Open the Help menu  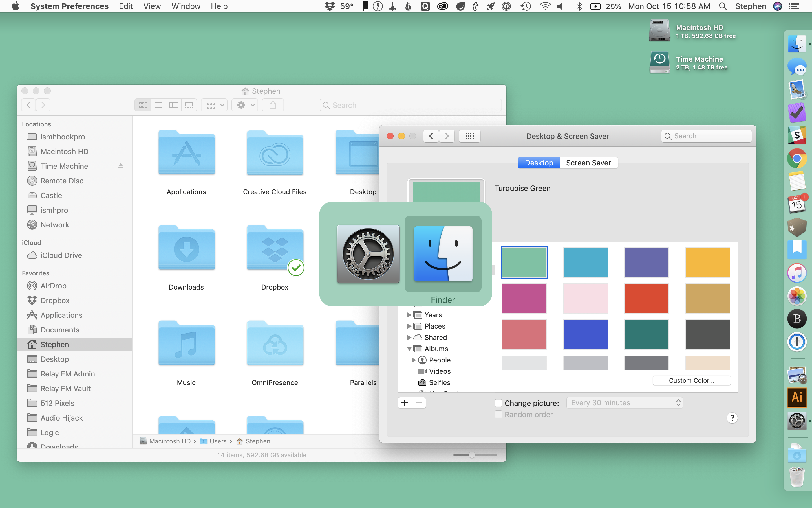pyautogui.click(x=219, y=6)
